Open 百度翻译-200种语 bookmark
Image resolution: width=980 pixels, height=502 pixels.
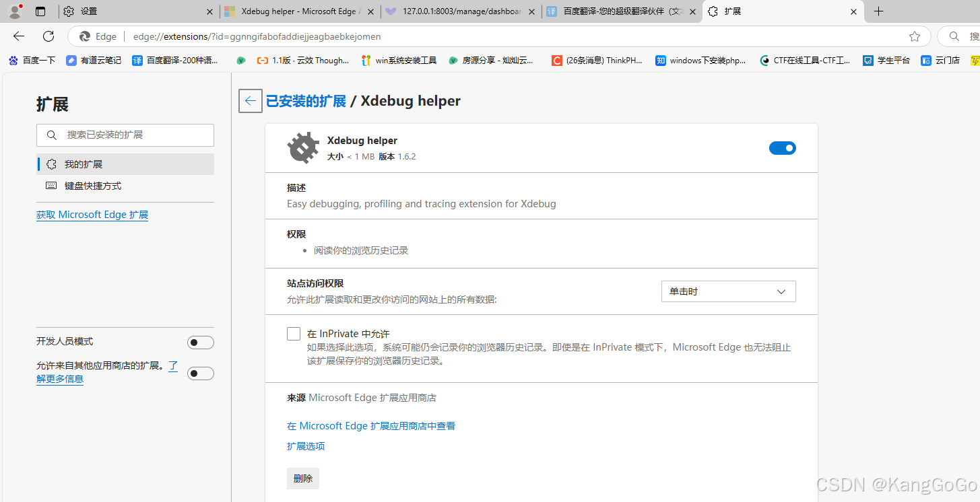coord(175,61)
